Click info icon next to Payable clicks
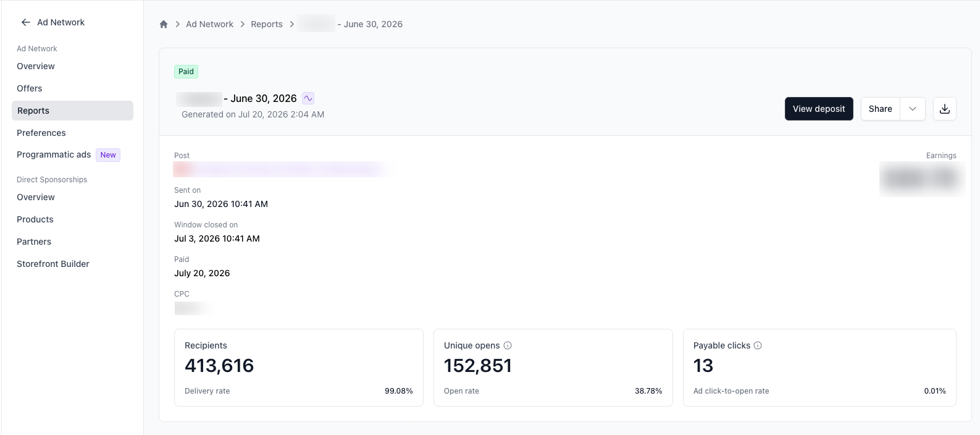Viewport: 980px width, 435px height. (x=758, y=345)
